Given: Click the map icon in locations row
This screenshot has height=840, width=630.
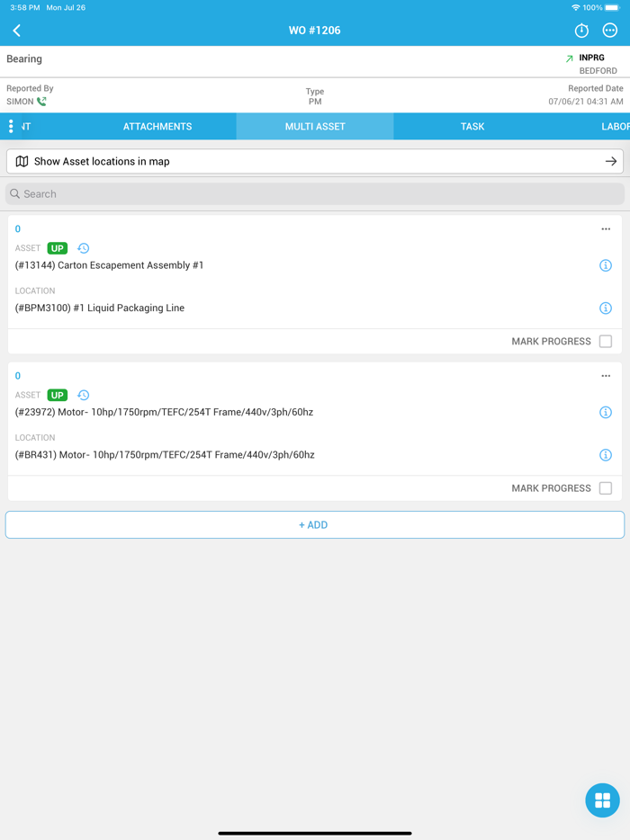Looking at the screenshot, I should click(x=22, y=161).
